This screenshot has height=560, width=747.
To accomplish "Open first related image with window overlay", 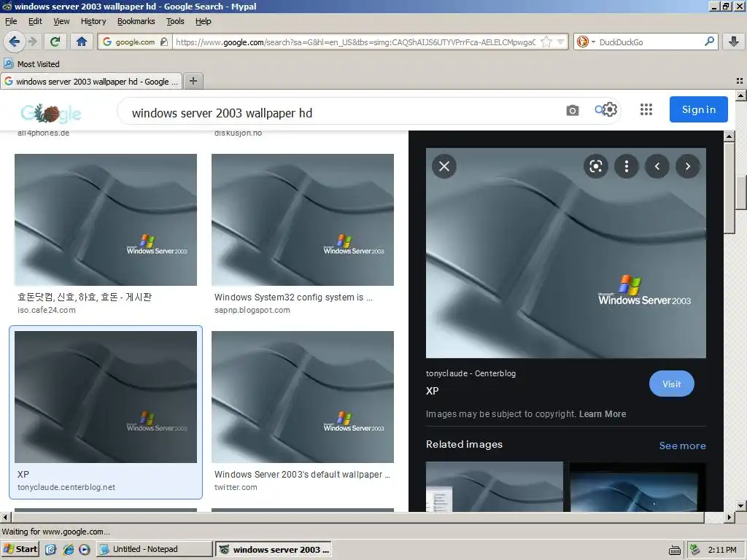I will (494, 486).
